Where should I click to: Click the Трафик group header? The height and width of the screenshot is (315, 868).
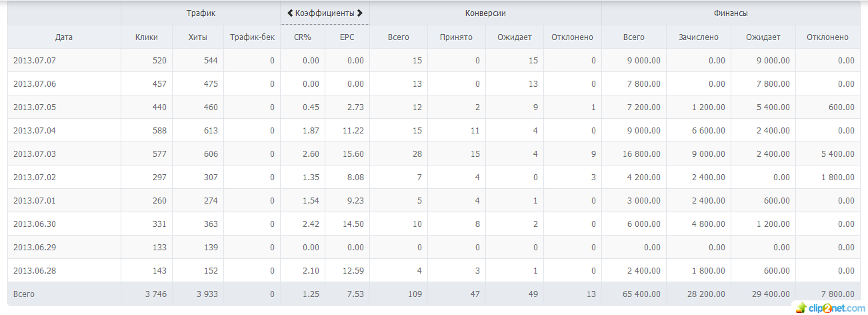tap(201, 13)
